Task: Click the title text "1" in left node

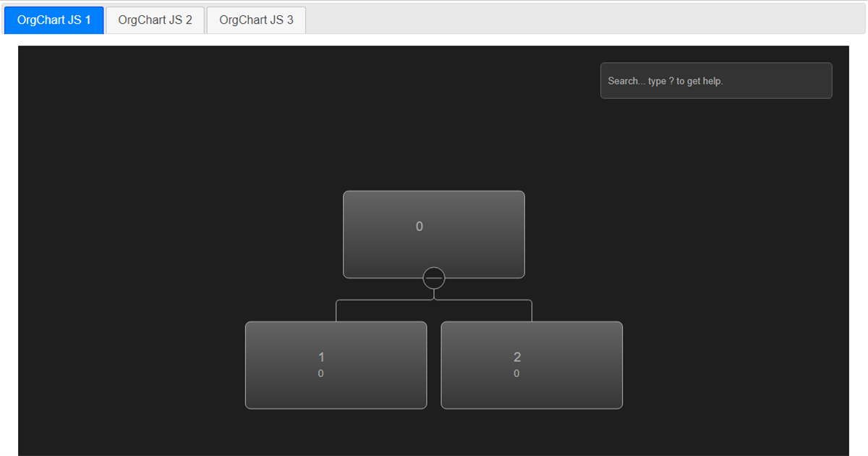Action: (x=321, y=357)
